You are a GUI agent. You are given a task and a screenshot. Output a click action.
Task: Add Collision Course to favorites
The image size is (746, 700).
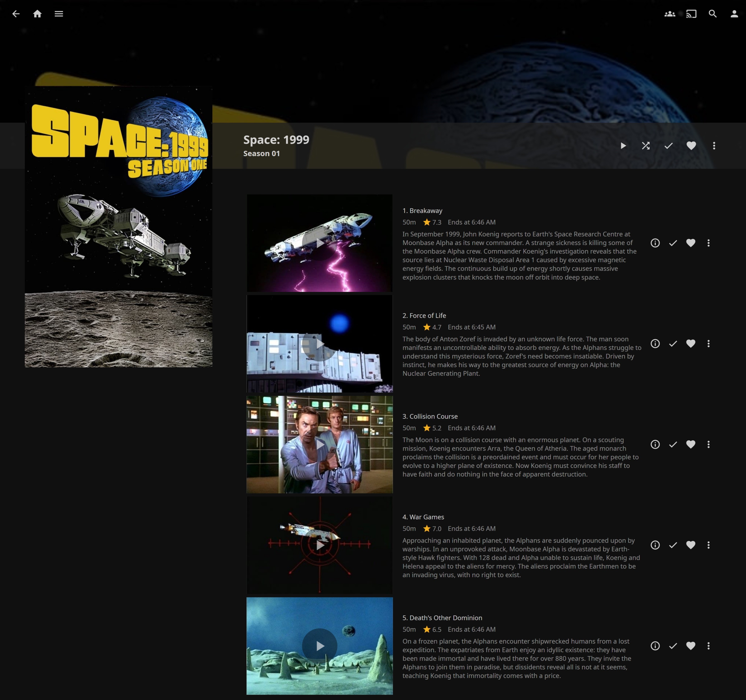690,444
